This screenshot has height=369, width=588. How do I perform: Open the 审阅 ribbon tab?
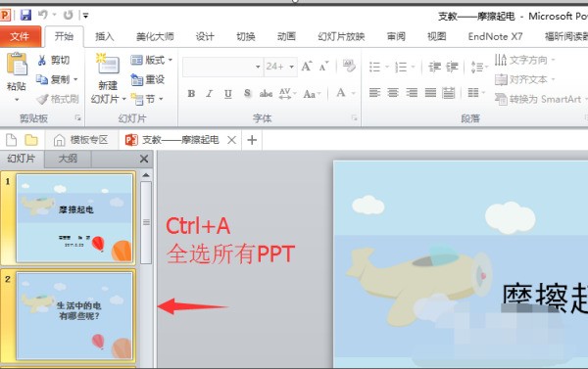click(396, 36)
